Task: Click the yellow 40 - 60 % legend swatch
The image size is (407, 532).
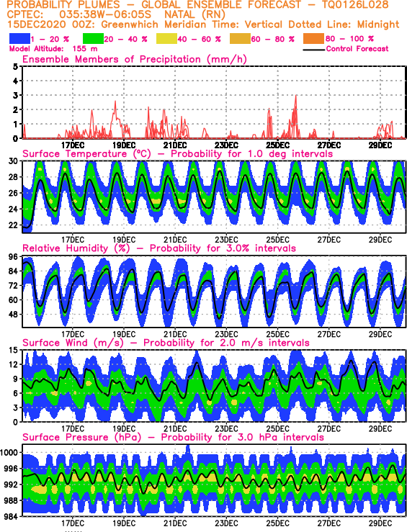Action: [x=166, y=39]
